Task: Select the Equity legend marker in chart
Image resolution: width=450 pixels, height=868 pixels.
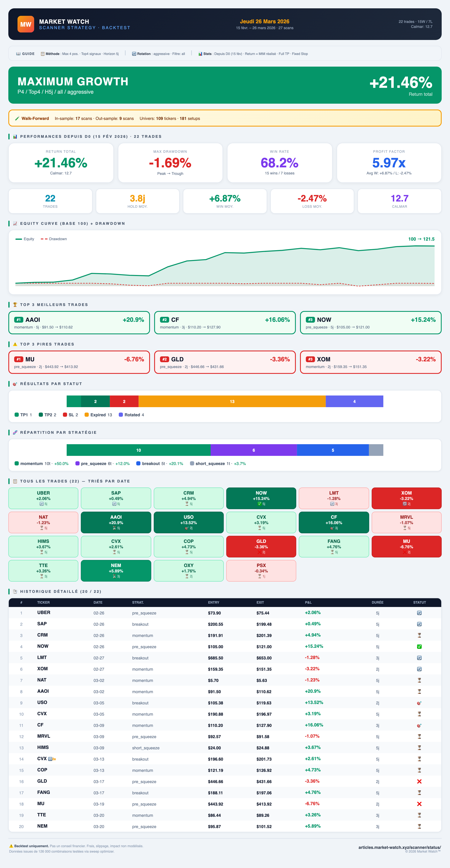Action: [x=19, y=239]
